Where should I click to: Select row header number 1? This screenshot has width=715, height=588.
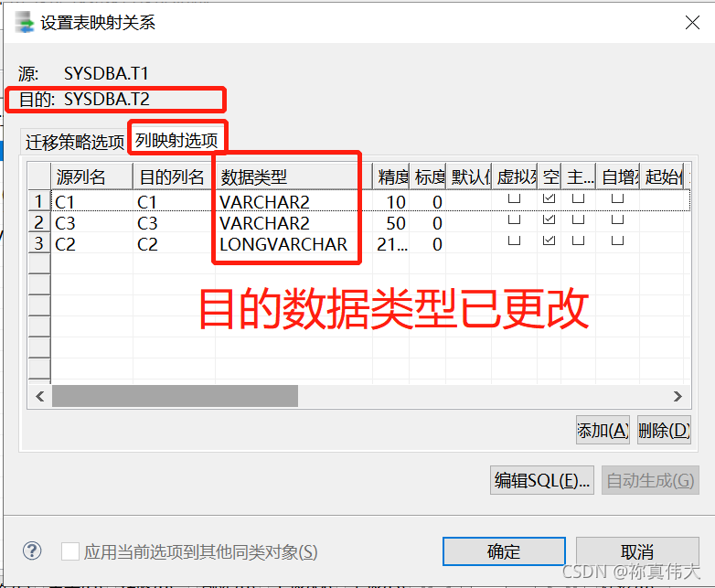click(39, 201)
